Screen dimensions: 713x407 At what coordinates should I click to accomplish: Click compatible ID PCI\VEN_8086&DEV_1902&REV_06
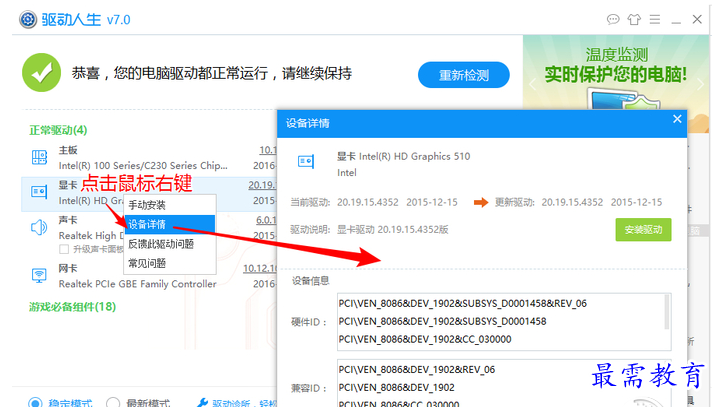(417, 370)
